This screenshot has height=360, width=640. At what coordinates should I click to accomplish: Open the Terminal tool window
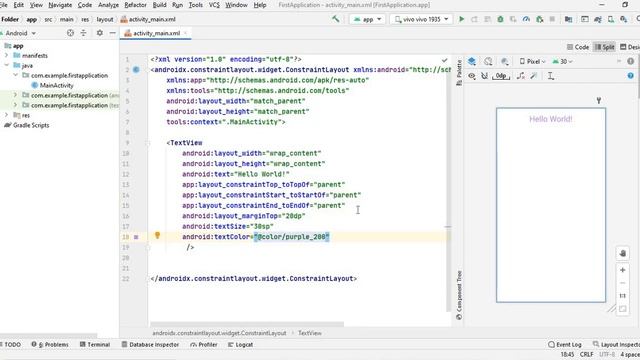[95, 344]
